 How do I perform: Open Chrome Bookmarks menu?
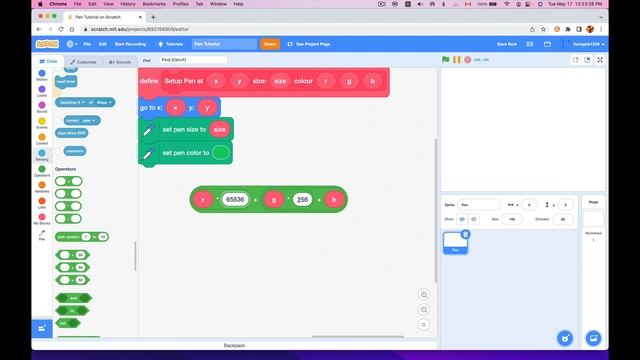(154, 4)
